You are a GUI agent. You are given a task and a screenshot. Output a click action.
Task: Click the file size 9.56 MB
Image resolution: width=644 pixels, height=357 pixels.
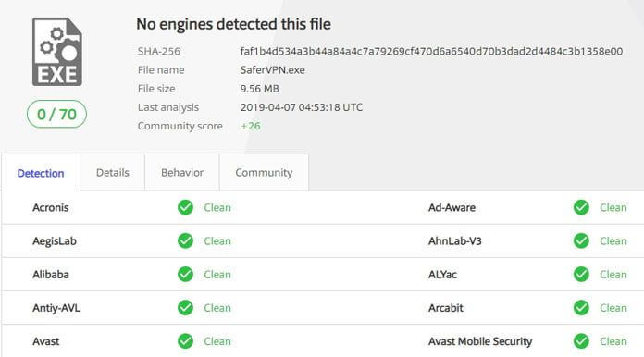click(260, 89)
